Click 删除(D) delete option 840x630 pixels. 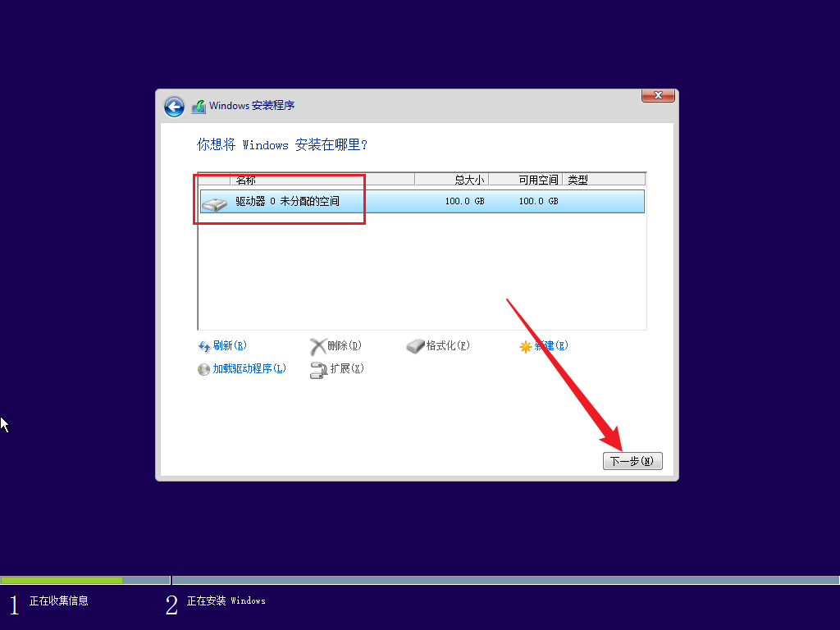click(345, 345)
